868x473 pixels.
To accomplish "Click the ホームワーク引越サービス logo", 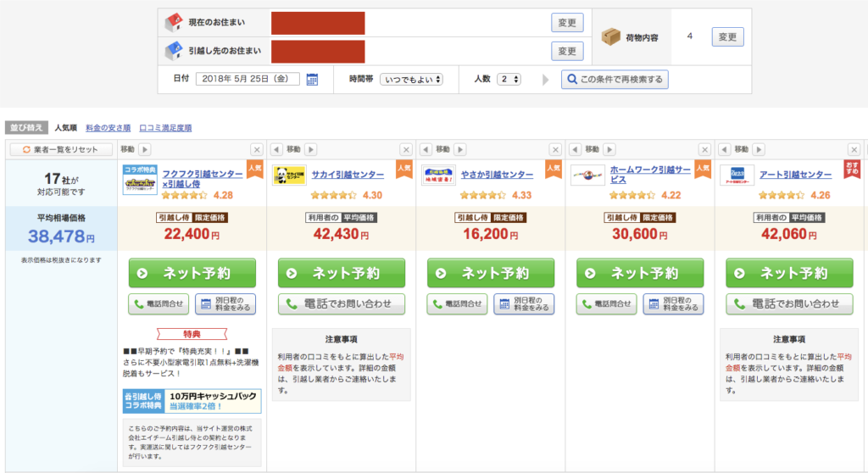I will click(587, 175).
